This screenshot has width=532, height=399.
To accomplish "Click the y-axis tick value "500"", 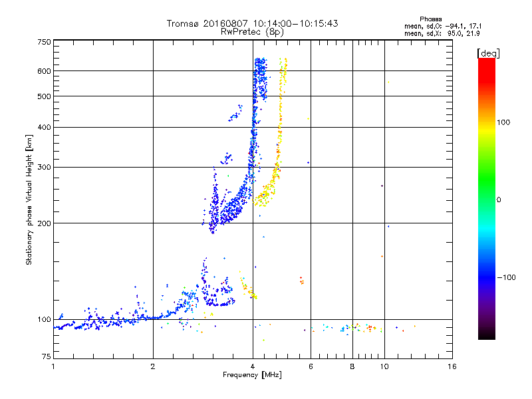I will click(x=44, y=96).
